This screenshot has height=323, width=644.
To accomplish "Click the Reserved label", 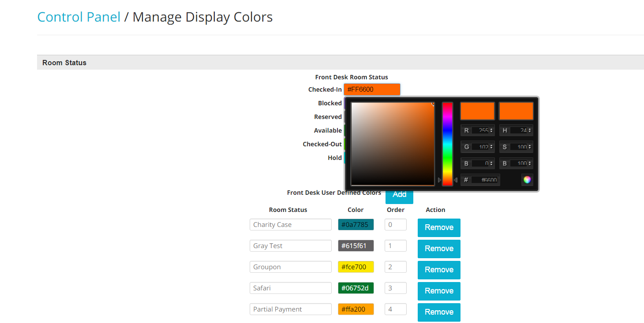I will point(328,117).
